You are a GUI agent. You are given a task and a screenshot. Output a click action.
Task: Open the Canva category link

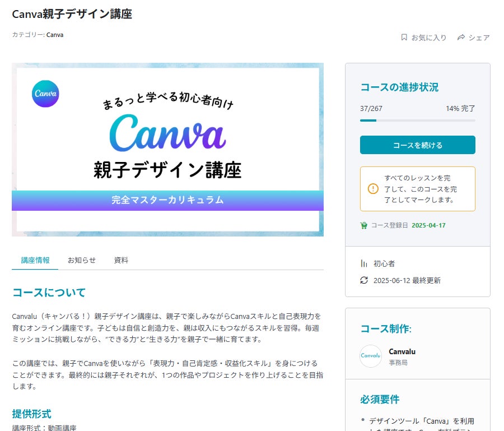pyautogui.click(x=55, y=35)
